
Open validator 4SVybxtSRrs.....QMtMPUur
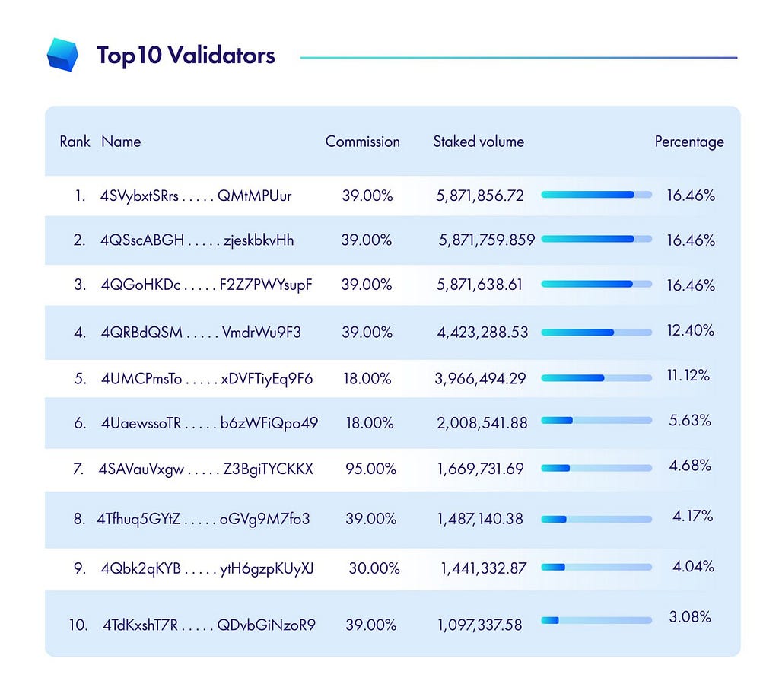pos(196,196)
